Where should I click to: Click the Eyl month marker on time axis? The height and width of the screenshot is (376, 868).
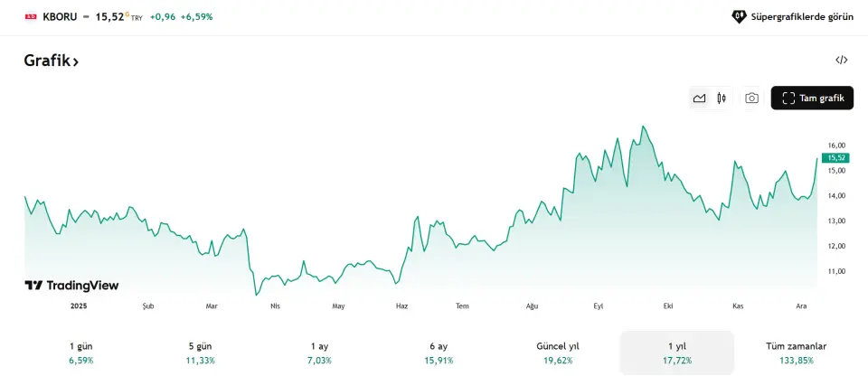(x=598, y=306)
